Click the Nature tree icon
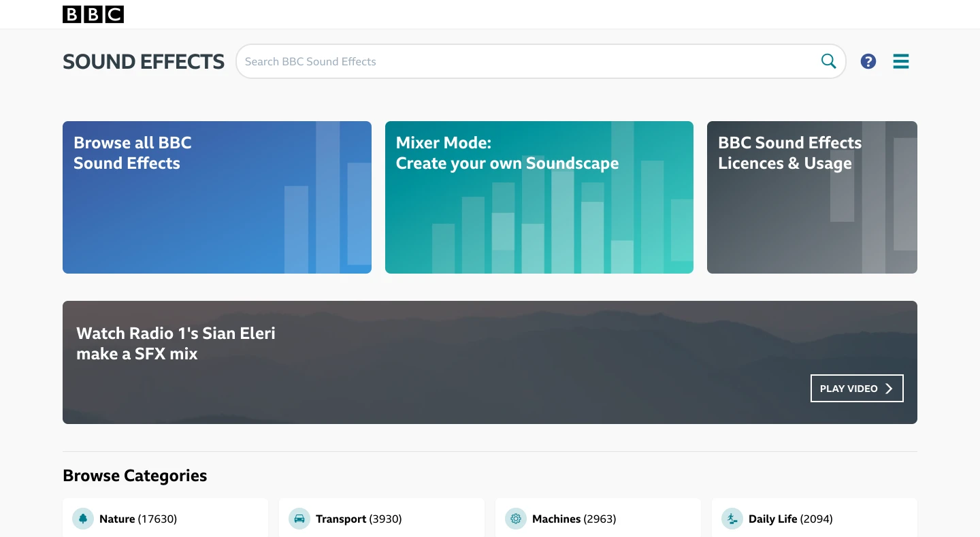The width and height of the screenshot is (980, 537). pyautogui.click(x=83, y=519)
